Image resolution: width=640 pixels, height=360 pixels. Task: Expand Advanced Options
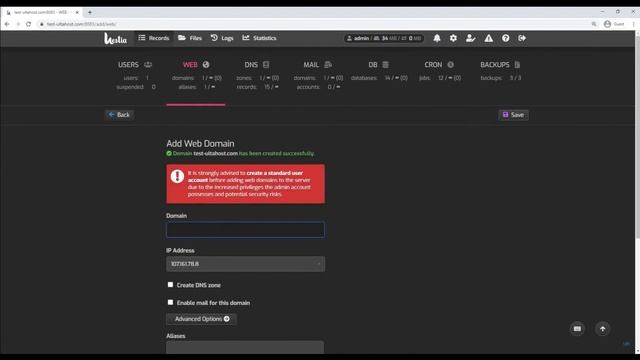tap(202, 319)
